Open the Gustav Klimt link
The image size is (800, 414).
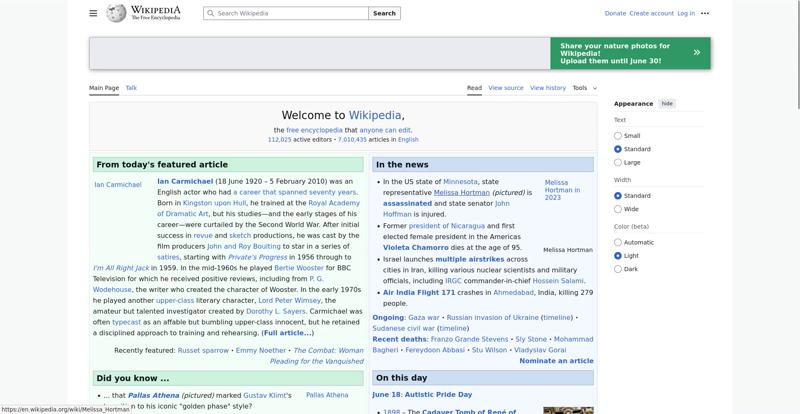point(265,395)
